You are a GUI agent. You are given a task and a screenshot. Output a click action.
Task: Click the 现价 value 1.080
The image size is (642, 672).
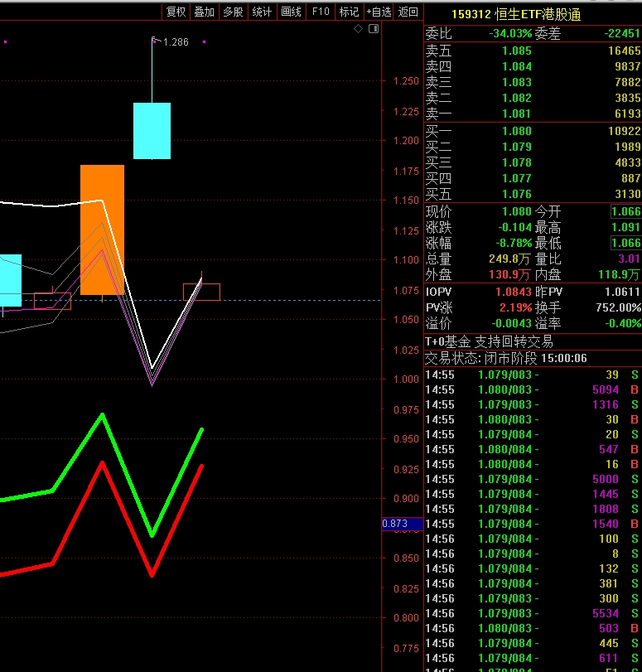click(516, 211)
